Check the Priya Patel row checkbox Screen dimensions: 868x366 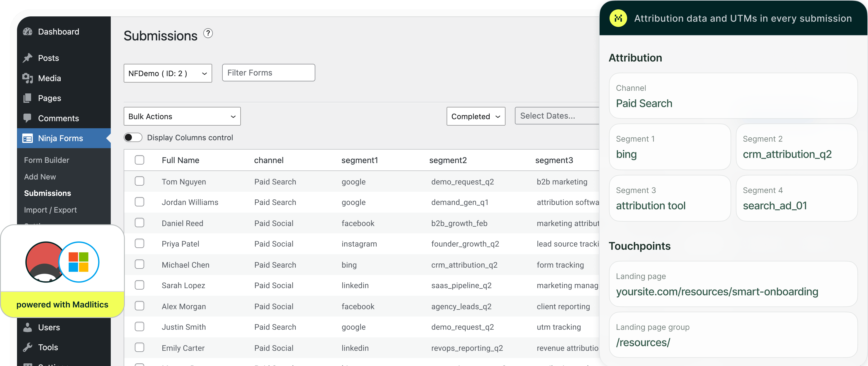coord(139,243)
